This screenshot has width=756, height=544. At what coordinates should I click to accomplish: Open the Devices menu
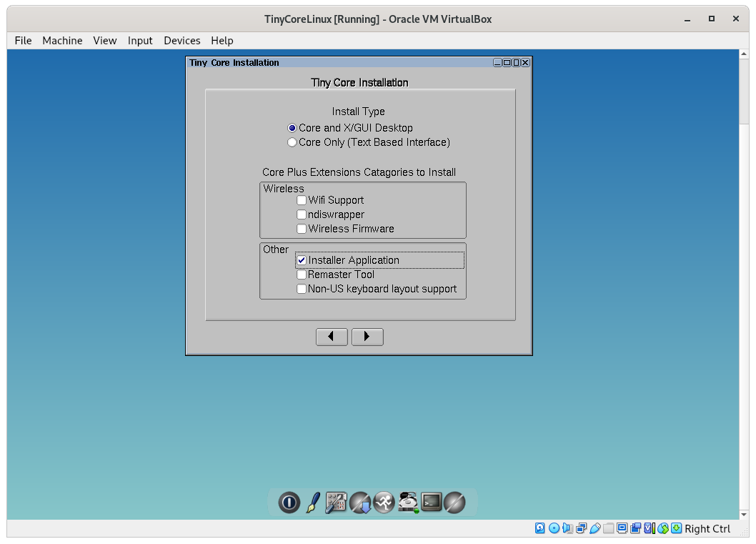tap(181, 41)
